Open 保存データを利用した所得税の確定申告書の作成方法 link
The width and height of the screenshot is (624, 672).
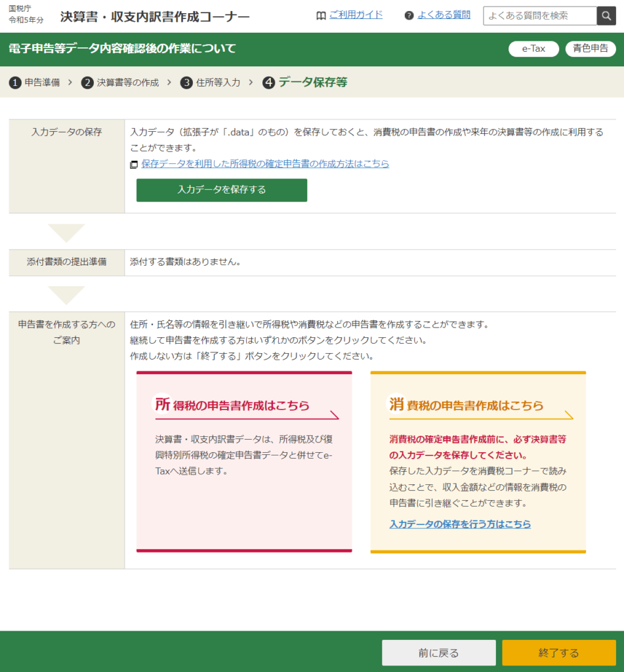(x=265, y=164)
